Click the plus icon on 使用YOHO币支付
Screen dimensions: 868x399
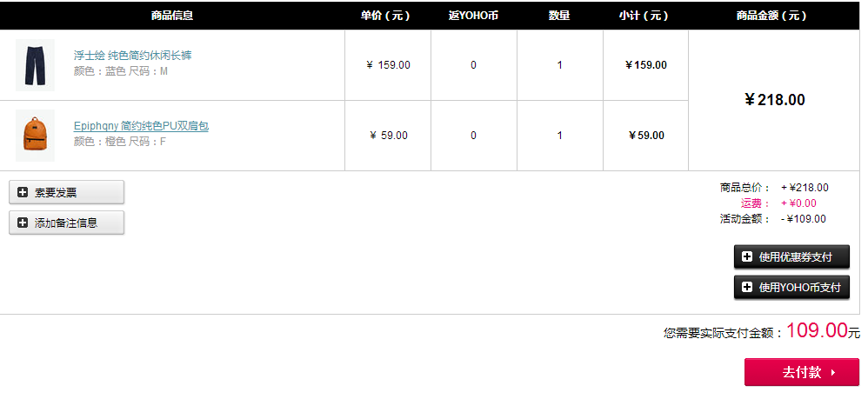click(747, 287)
